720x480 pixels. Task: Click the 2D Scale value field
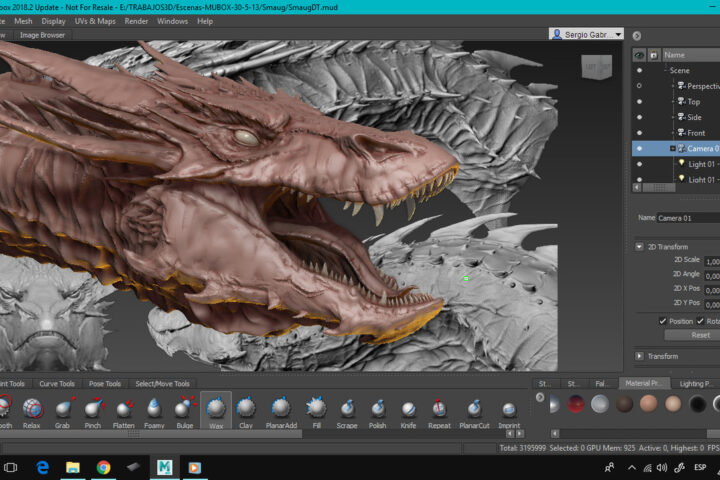[x=712, y=261]
